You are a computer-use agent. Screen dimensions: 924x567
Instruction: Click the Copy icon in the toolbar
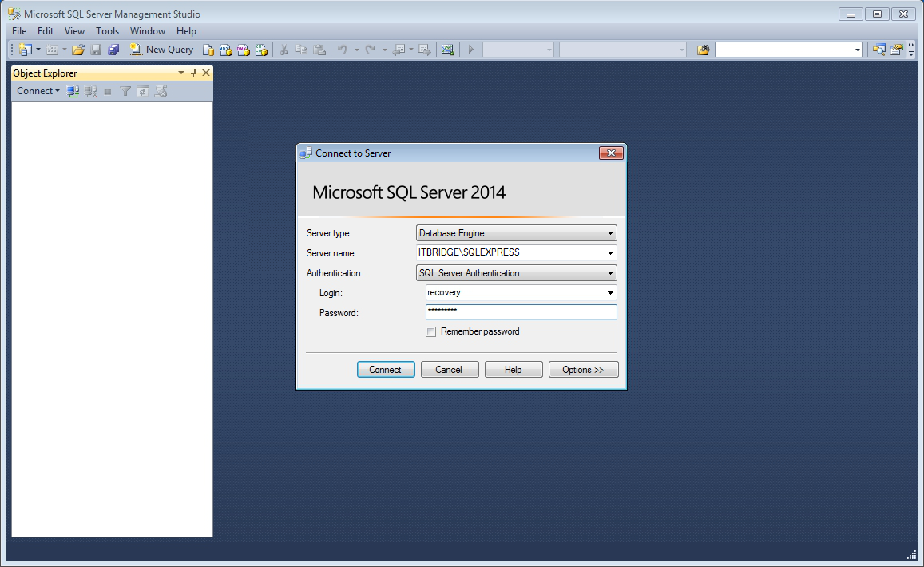[301, 50]
